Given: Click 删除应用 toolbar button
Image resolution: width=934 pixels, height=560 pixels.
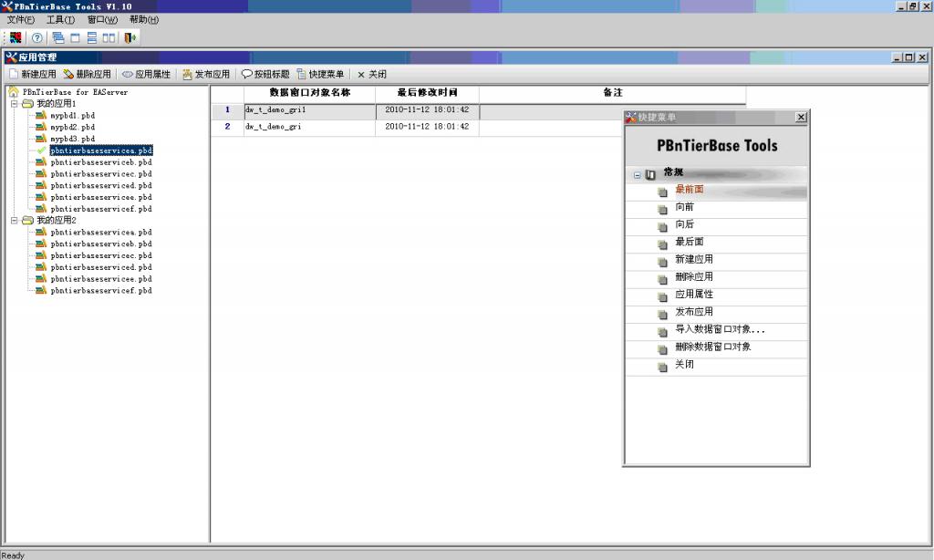Looking at the screenshot, I should tap(87, 75).
